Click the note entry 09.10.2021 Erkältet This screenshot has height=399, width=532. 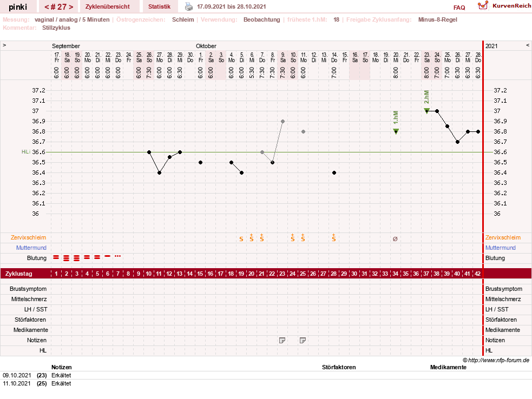(x=37, y=375)
